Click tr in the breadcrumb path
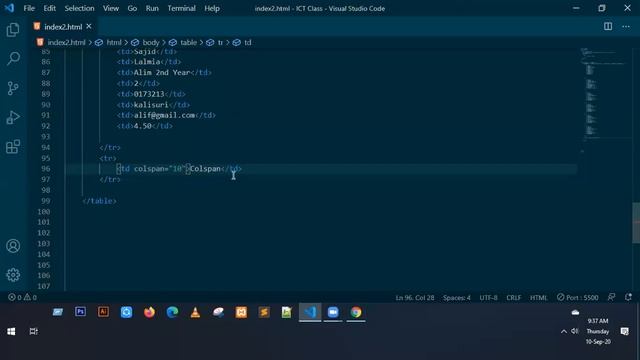The width and height of the screenshot is (640, 360). (x=220, y=42)
